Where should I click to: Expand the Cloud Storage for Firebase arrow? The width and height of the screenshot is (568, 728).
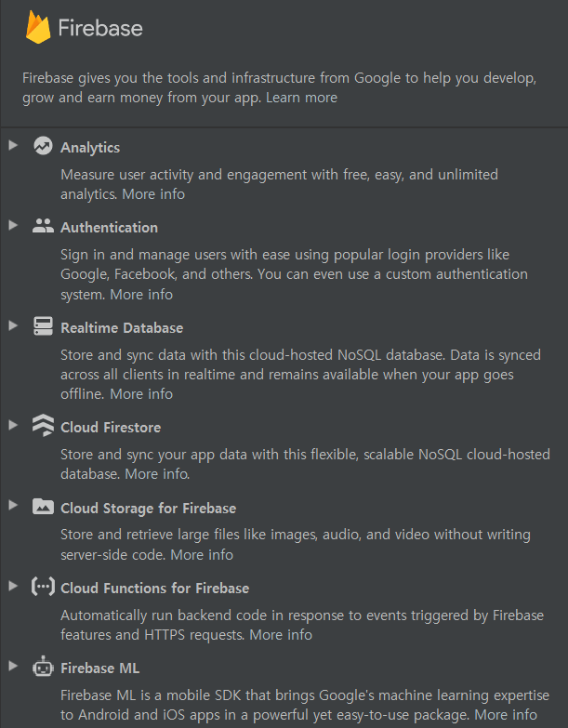click(13, 505)
